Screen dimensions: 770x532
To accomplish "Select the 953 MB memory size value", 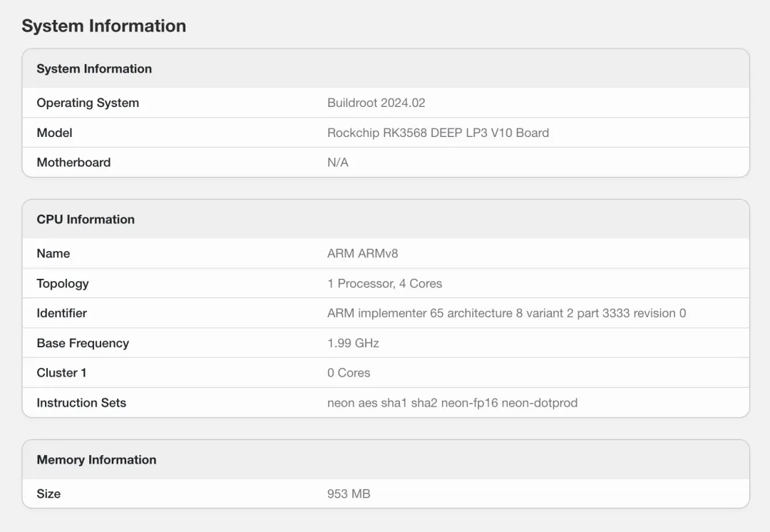I will click(x=349, y=493).
